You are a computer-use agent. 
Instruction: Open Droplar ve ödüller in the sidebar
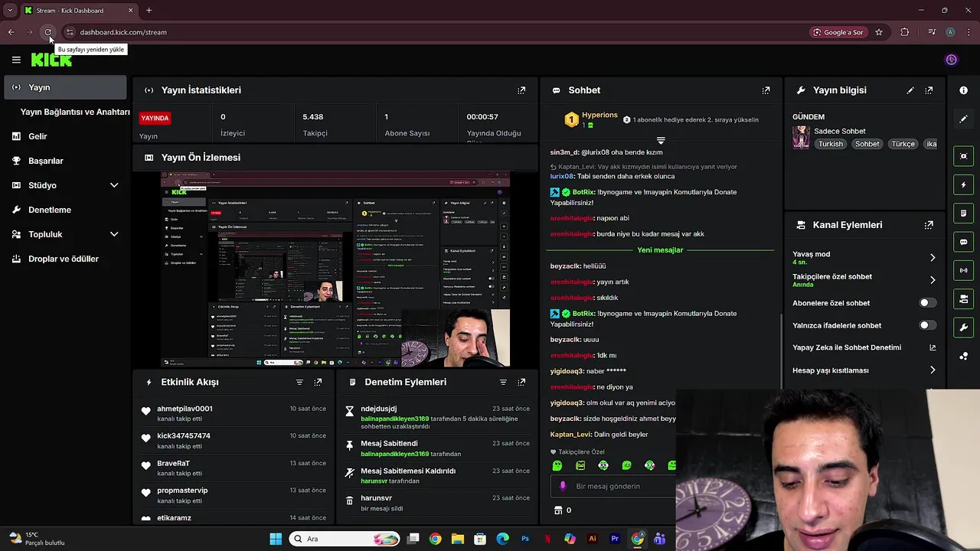coord(65,259)
